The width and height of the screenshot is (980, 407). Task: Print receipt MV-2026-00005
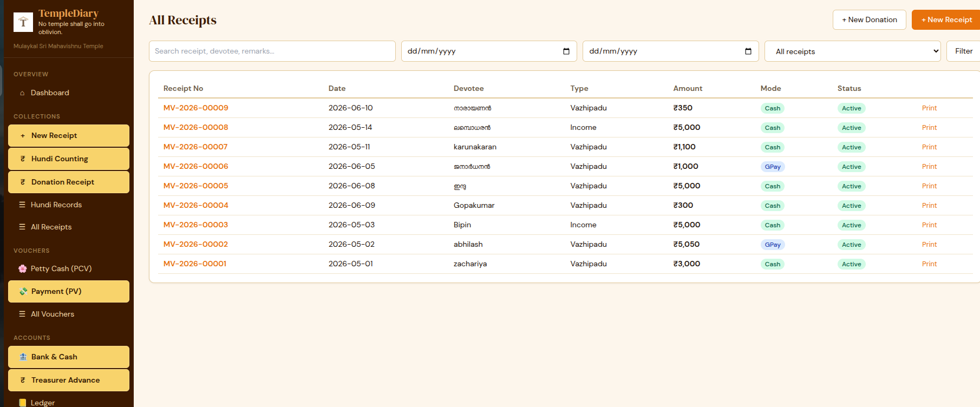tap(929, 186)
